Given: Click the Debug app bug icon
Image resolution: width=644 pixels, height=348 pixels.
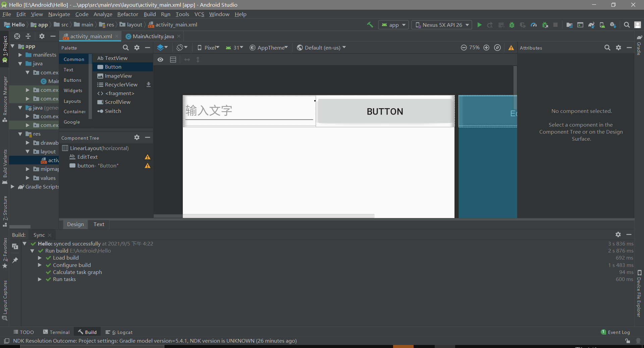Looking at the screenshot, I should [x=512, y=25].
